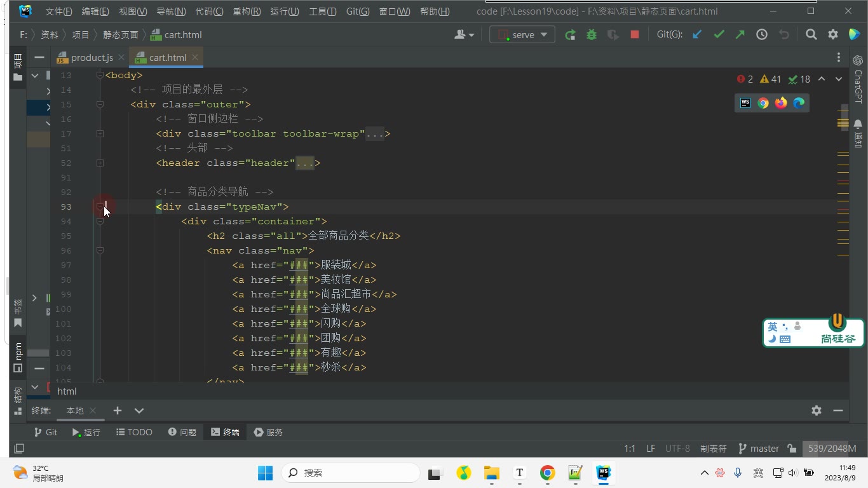Open preview in Chrome browser icon
This screenshot has height=488, width=868.
[x=763, y=103]
